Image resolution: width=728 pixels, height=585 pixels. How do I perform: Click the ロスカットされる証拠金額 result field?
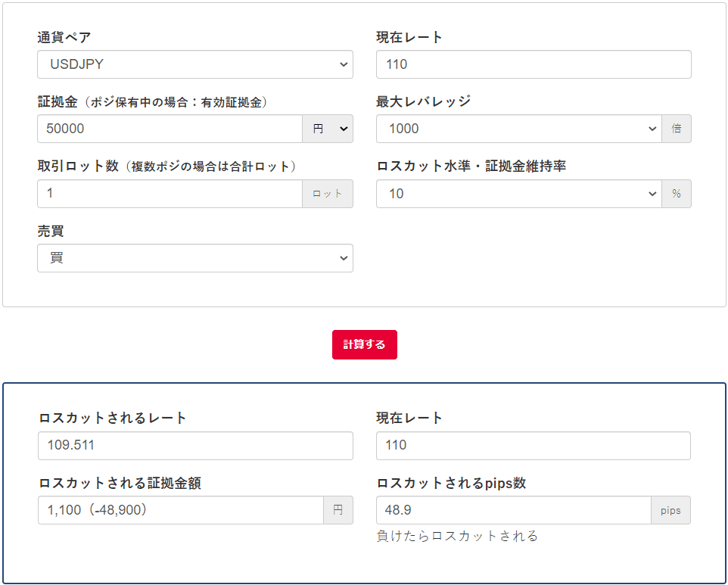[180, 510]
